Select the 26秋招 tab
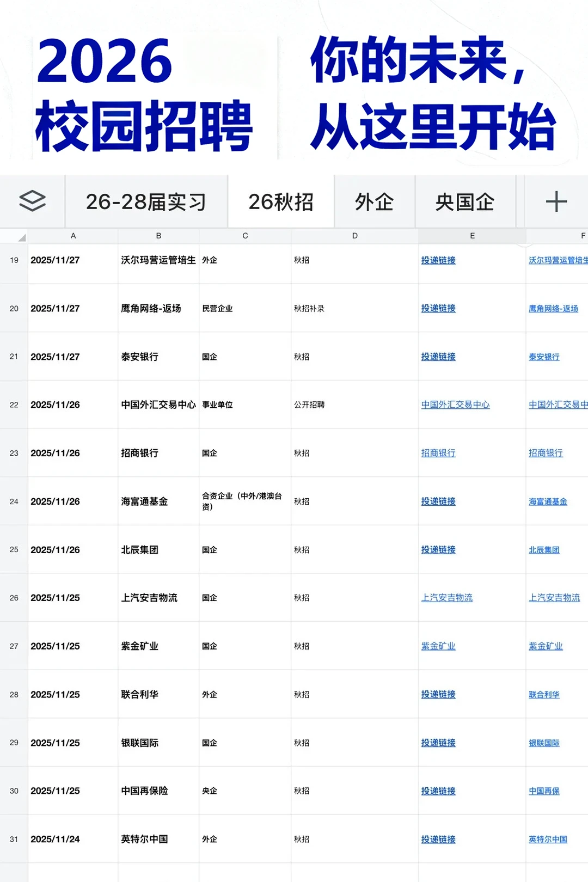 281,202
